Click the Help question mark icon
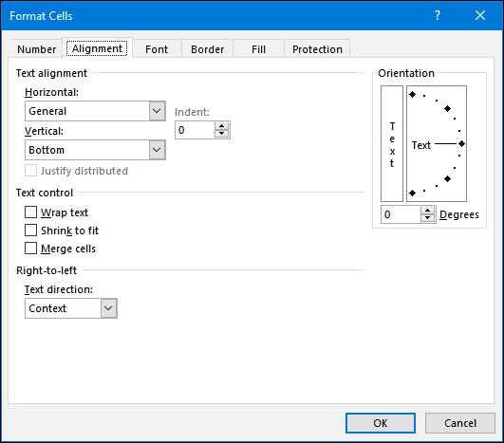The height and width of the screenshot is (443, 504). pos(438,15)
